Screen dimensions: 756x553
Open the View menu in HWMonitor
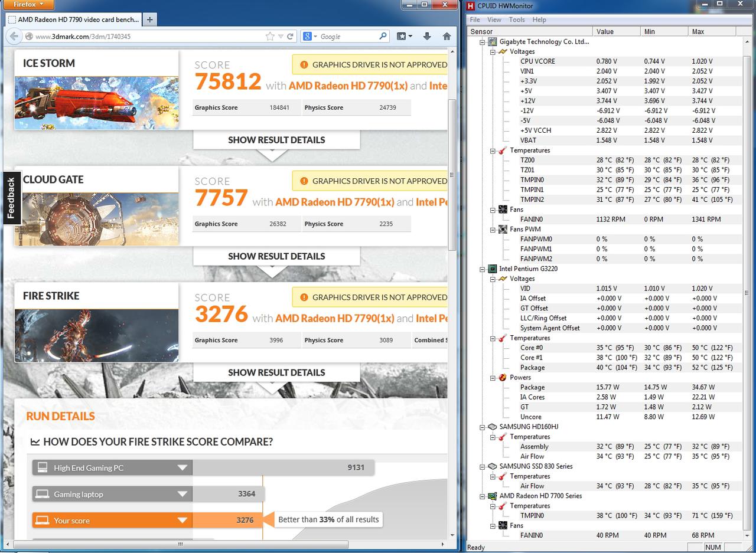coord(494,19)
